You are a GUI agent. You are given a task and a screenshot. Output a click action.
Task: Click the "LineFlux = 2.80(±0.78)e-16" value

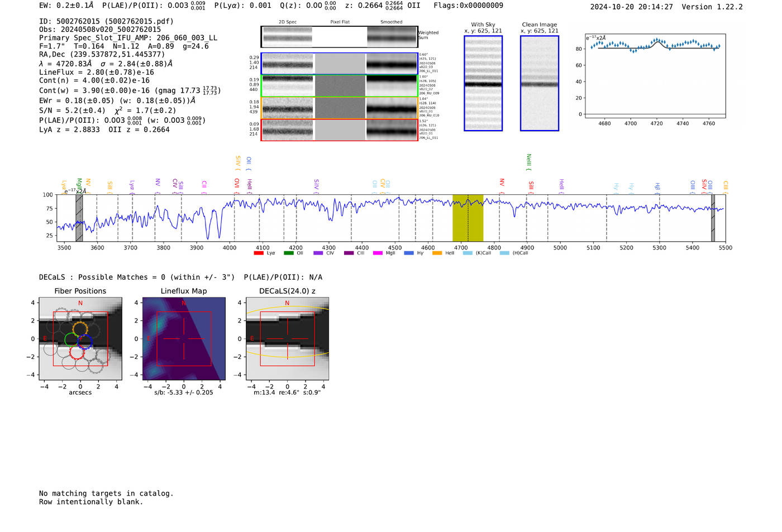[97, 72]
